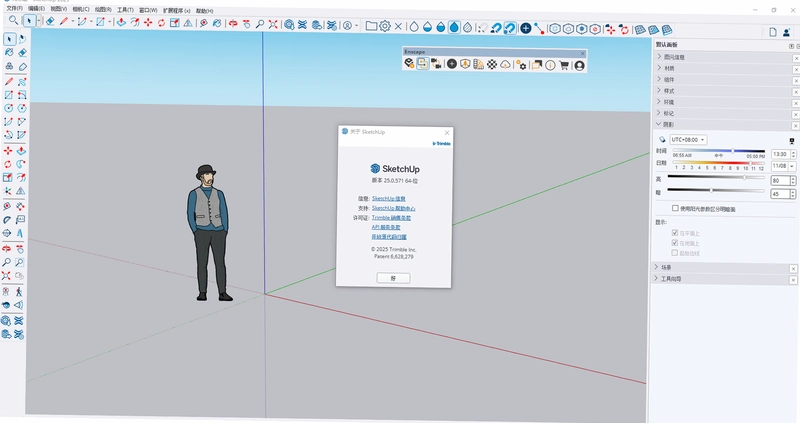The width and height of the screenshot is (800, 423).
Task: Click the 暗 dark intensity slider
Action: [716, 190]
